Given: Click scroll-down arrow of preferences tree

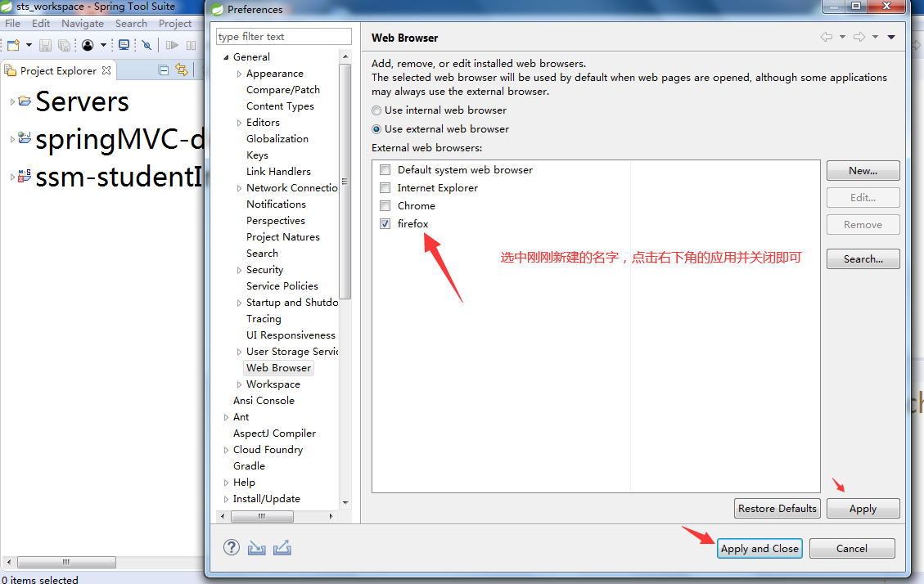Looking at the screenshot, I should pos(345,503).
